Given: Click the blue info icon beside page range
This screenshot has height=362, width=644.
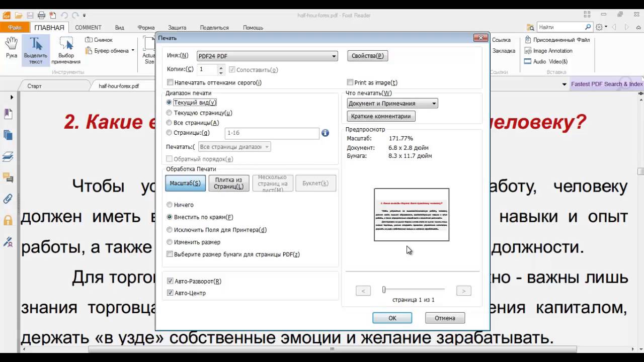Looking at the screenshot, I should point(325,133).
